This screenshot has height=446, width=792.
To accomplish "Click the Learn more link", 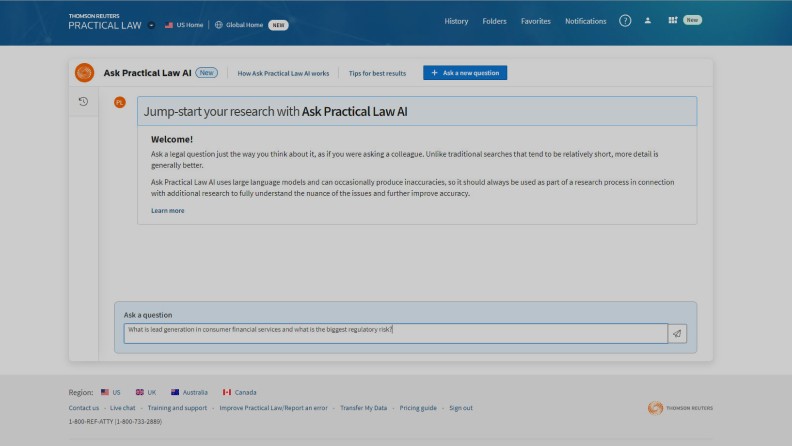I will 168,211.
